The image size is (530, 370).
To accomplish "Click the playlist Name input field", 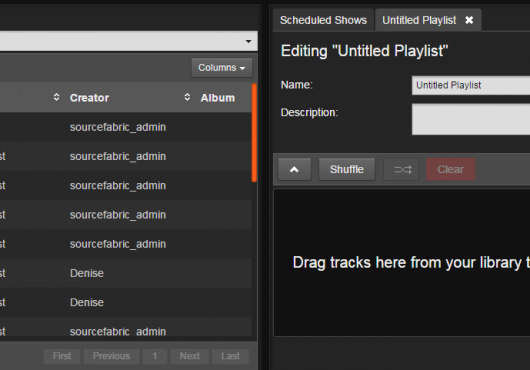I will click(x=471, y=85).
